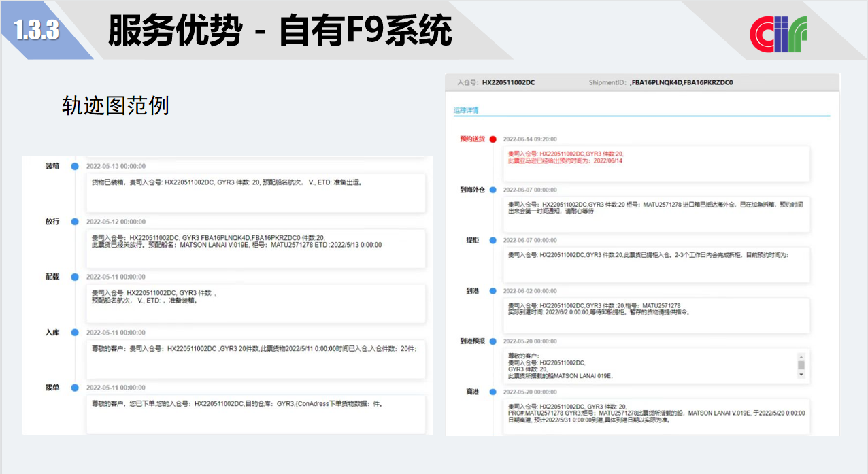Click the 到海外仓 message box mentioning 加急拆箱
The image size is (868, 474).
click(x=656, y=214)
